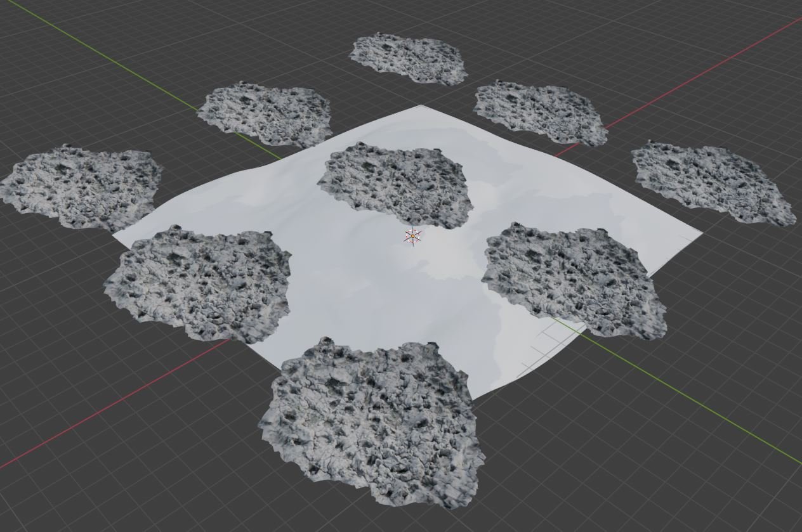Deselect by clicking empty grid floor in bottom-right
Screen dimensions: 802x532
[666, 482]
